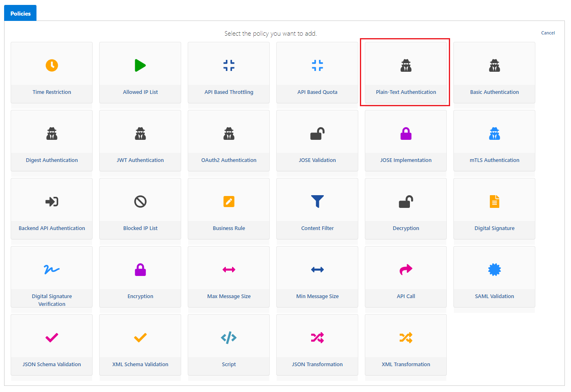This screenshot has height=392, width=571.
Task: Click the API Based Throttling compress icon
Action: pyautogui.click(x=229, y=65)
